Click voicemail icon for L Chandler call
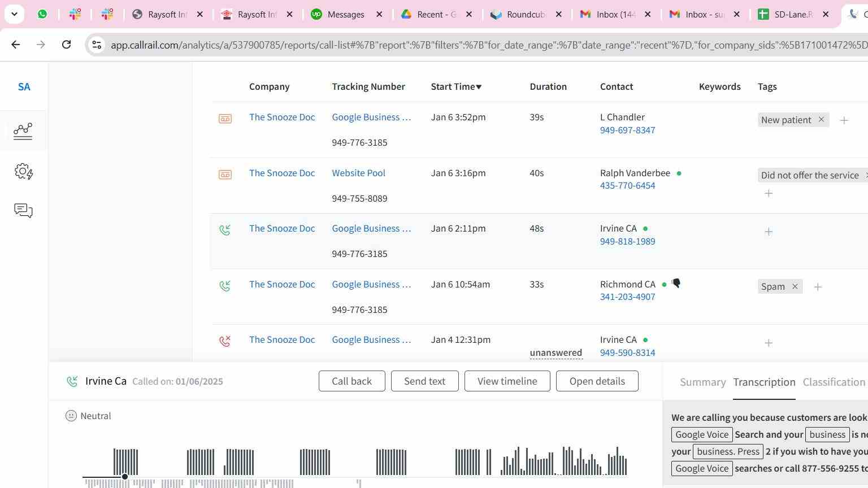 click(x=225, y=119)
